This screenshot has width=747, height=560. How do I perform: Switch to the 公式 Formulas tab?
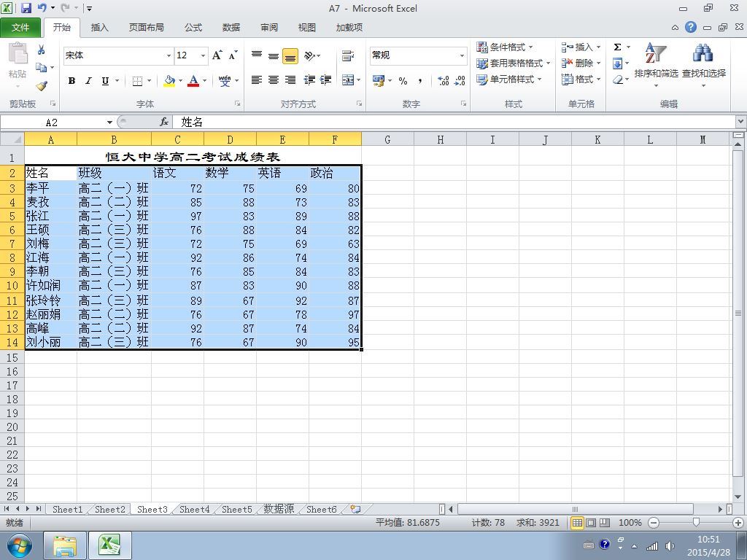193,28
